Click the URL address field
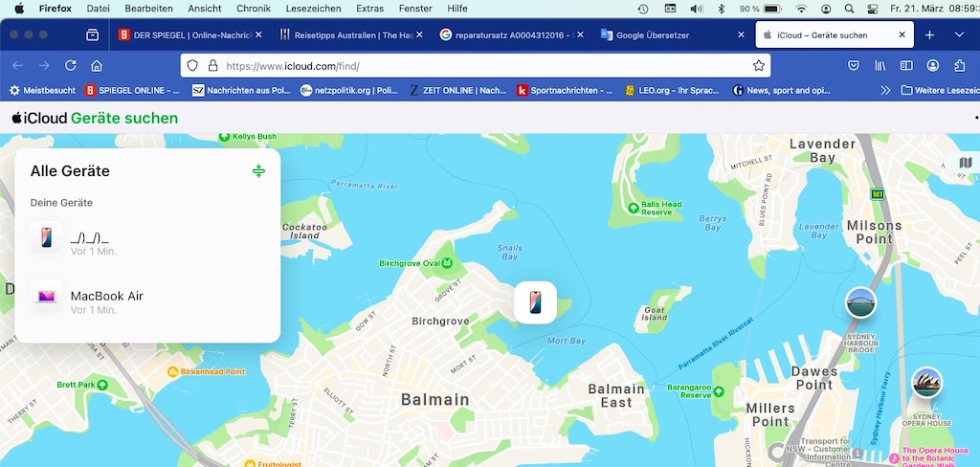The image size is (980, 467). point(479,66)
